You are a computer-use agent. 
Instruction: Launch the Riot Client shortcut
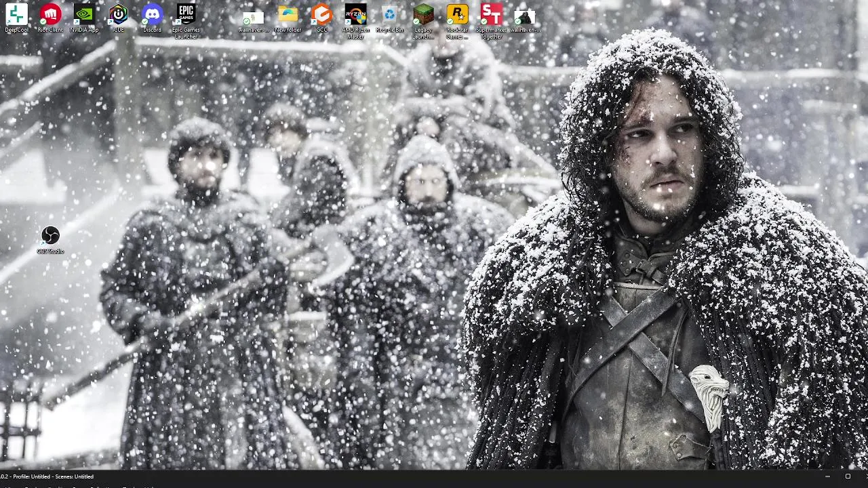click(50, 18)
